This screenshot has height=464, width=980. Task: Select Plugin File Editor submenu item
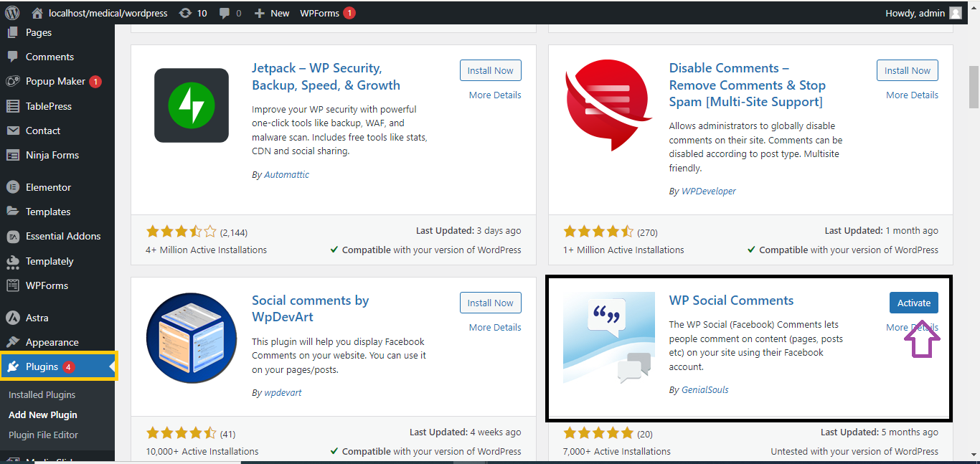[43, 435]
